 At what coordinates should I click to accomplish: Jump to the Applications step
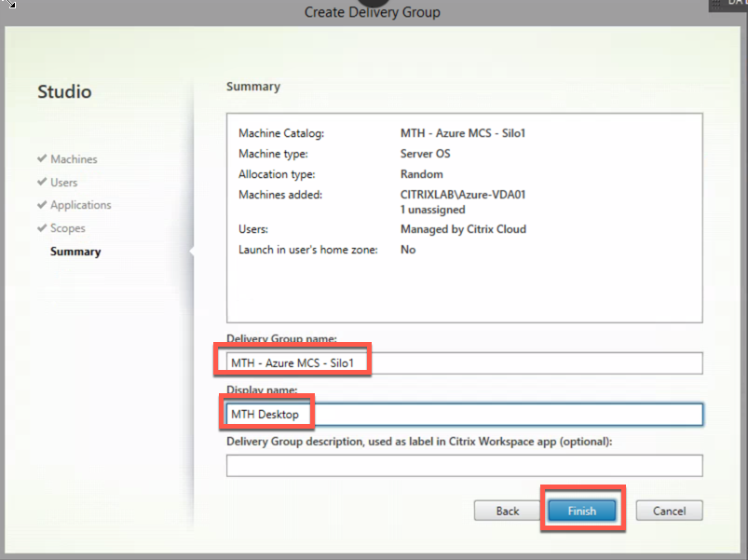pyautogui.click(x=81, y=205)
